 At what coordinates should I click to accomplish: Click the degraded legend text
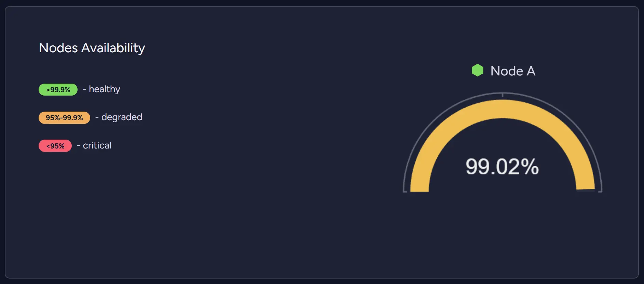pyautogui.click(x=122, y=117)
